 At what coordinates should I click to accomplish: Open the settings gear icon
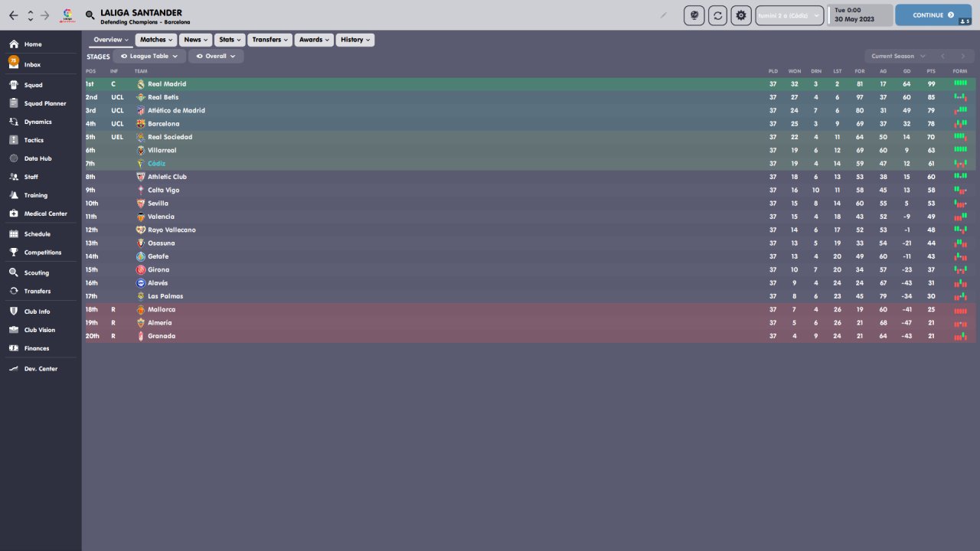[740, 15]
